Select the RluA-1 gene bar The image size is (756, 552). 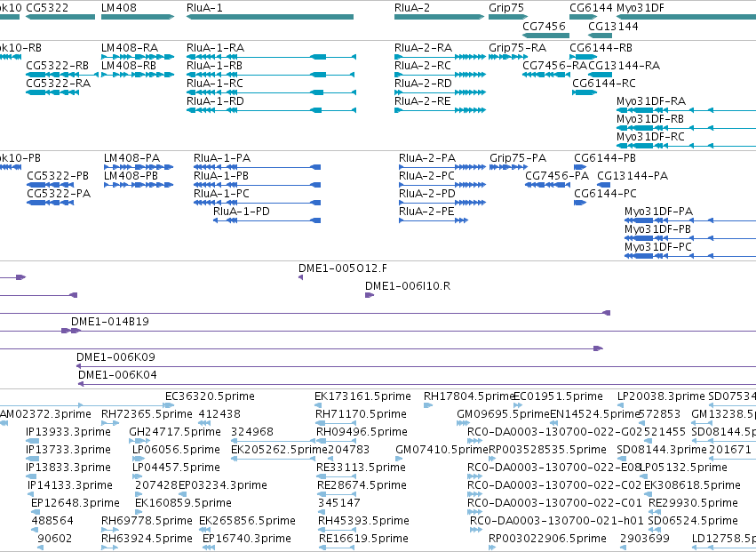[x=270, y=17]
